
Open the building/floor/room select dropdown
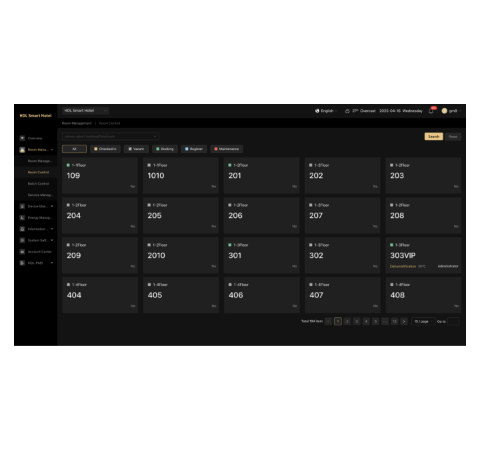coord(110,136)
